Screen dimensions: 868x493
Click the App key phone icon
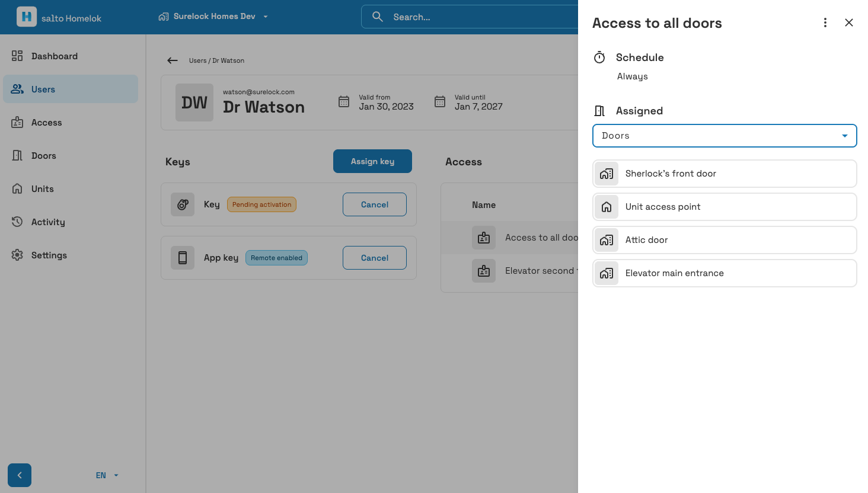pyautogui.click(x=183, y=258)
